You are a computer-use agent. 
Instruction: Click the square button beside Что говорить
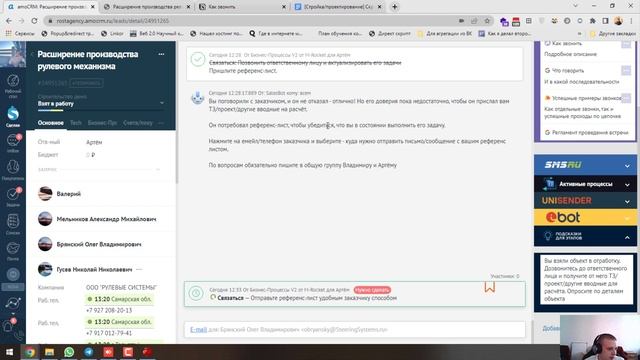click(626, 71)
